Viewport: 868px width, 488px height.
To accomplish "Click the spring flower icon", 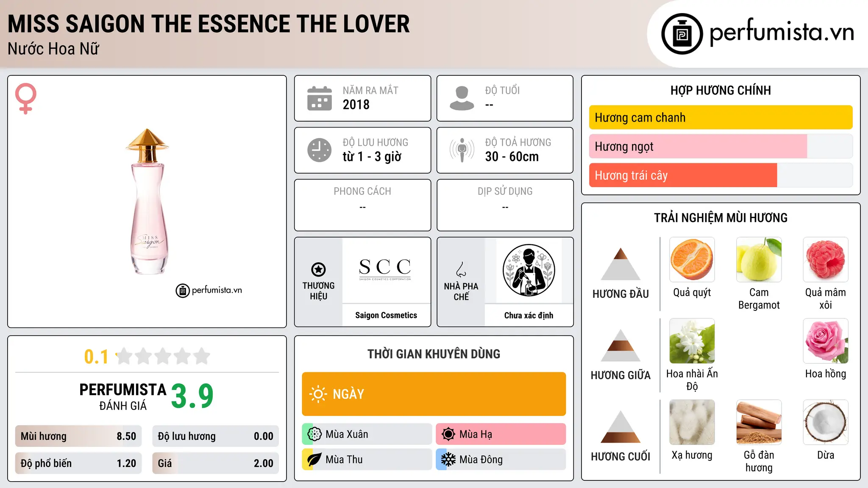I will click(314, 434).
